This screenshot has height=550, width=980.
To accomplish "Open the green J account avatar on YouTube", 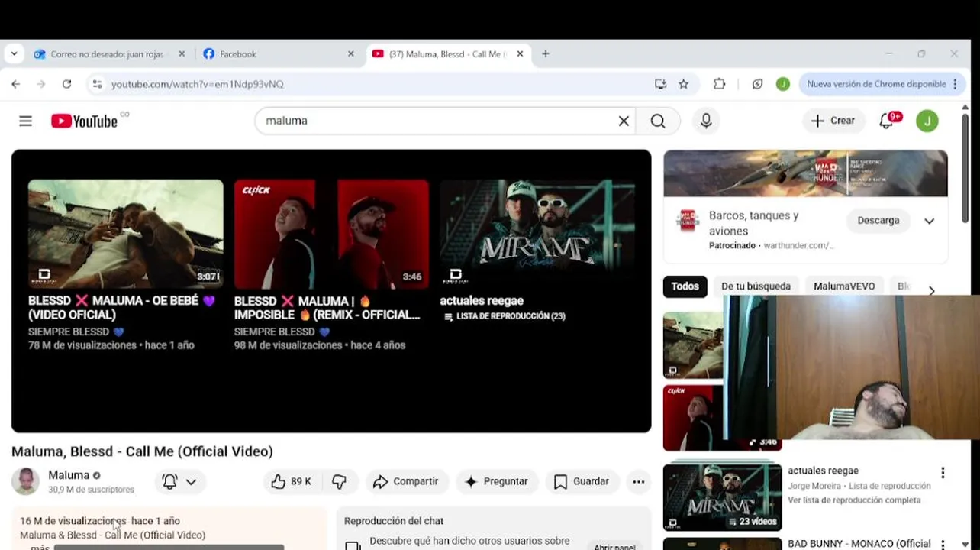I will click(927, 121).
